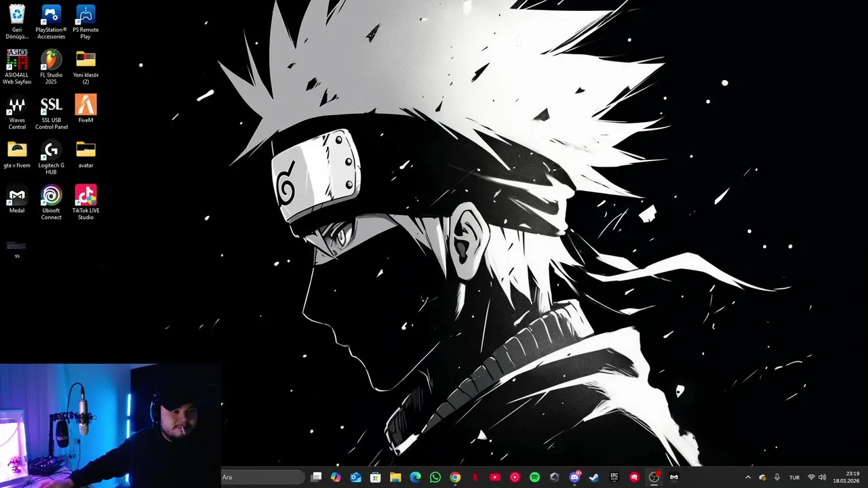Select ASIO4ALL Web Sayfası desktop icon

17,67
